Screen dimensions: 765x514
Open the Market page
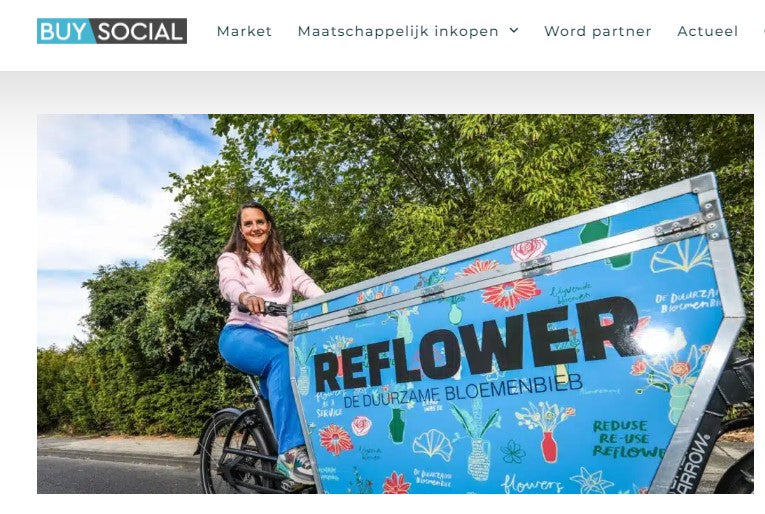(x=244, y=31)
